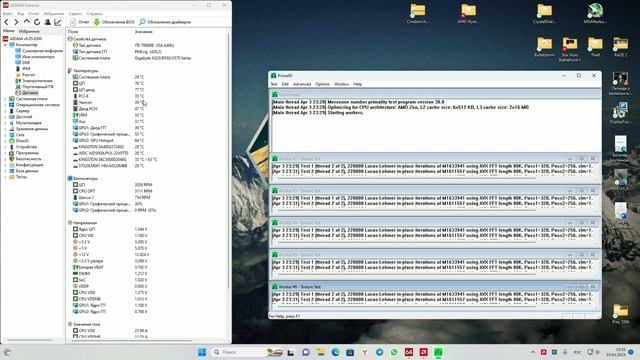The width and height of the screenshot is (640, 360).
Task: Click the AIDA64 sensor list vertical scrollbar
Action: click(x=229, y=161)
